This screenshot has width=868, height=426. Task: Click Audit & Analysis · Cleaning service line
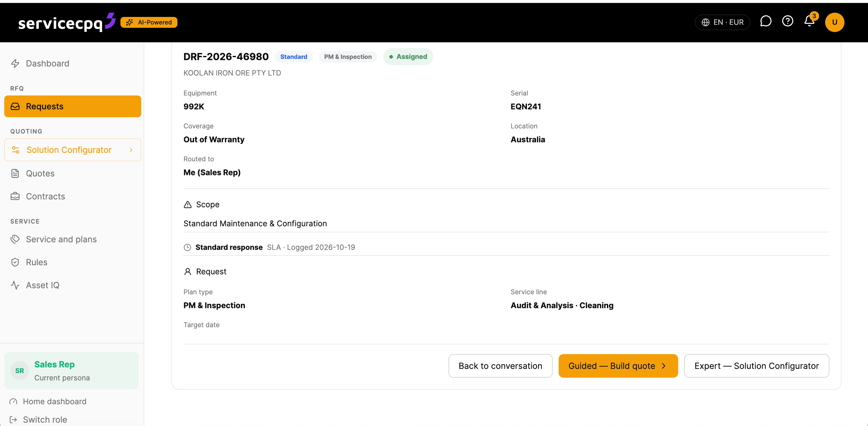tap(562, 305)
